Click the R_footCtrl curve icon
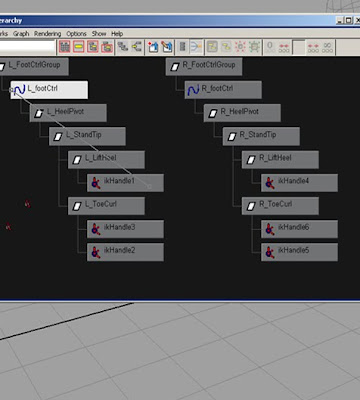Viewport: 360px width, 400px height. pyautogui.click(x=193, y=90)
